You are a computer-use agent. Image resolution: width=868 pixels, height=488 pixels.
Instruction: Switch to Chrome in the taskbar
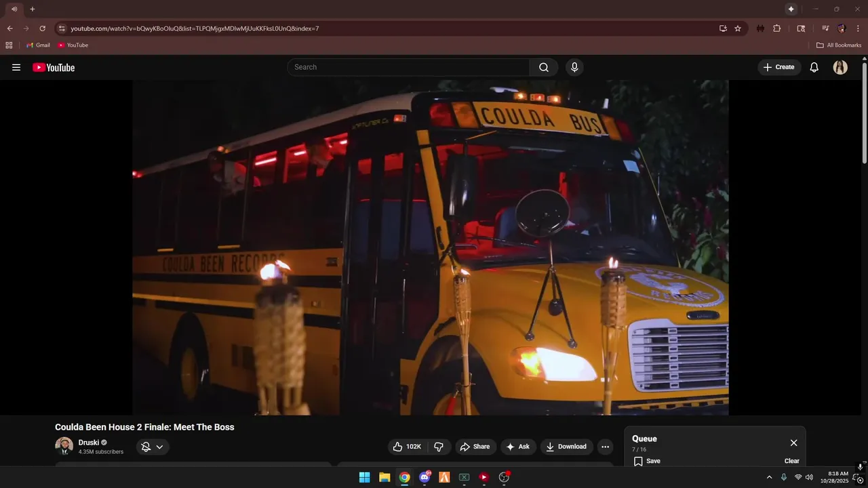coord(404,477)
